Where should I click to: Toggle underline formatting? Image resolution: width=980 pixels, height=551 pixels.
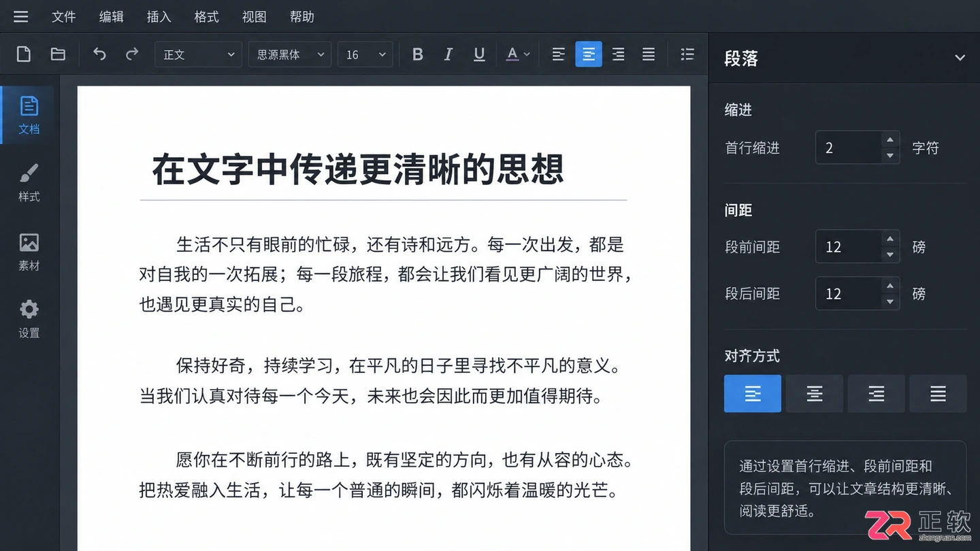pyautogui.click(x=479, y=54)
